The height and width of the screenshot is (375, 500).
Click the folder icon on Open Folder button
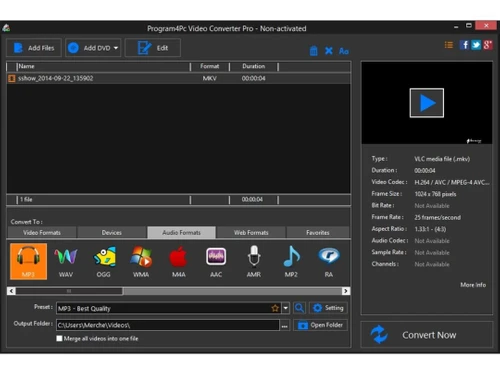tap(303, 325)
